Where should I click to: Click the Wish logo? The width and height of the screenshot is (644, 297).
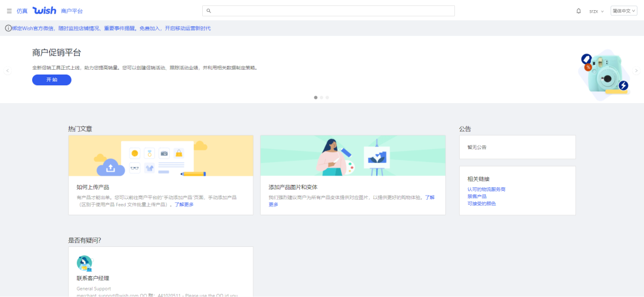(x=44, y=11)
